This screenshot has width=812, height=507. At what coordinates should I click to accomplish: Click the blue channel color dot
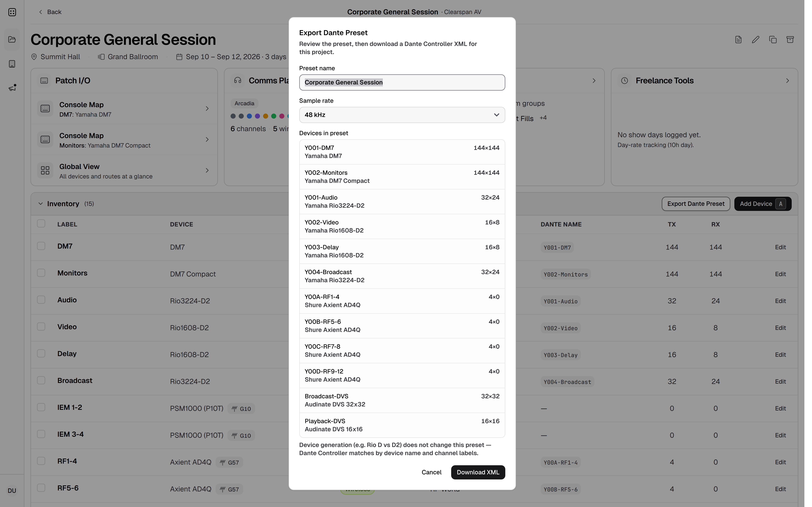pyautogui.click(x=249, y=116)
